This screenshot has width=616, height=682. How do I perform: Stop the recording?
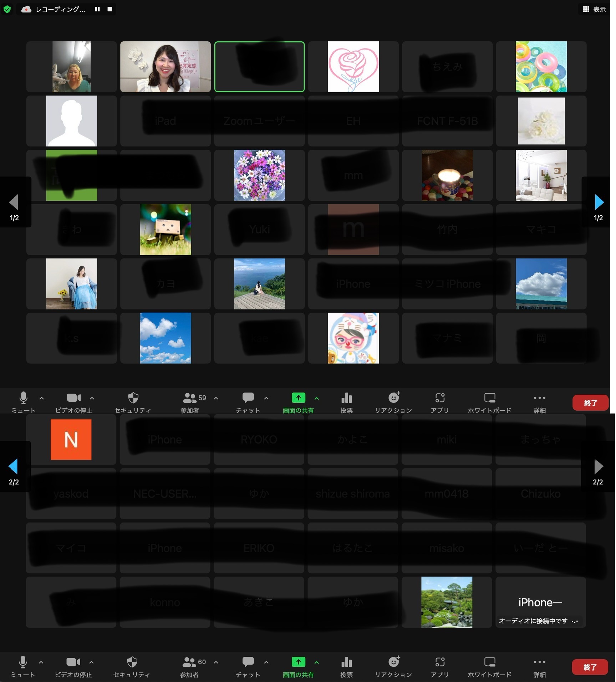coord(110,9)
